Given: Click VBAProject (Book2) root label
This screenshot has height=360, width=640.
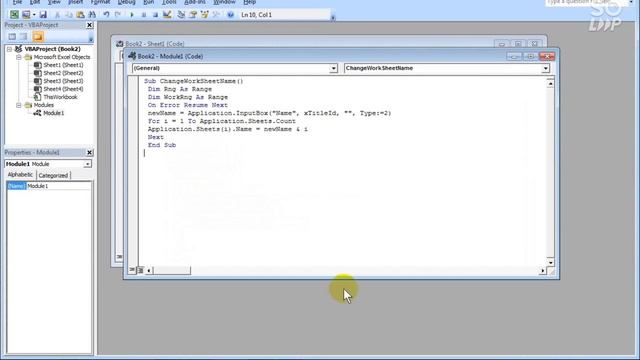Looking at the screenshot, I should click(x=53, y=49).
